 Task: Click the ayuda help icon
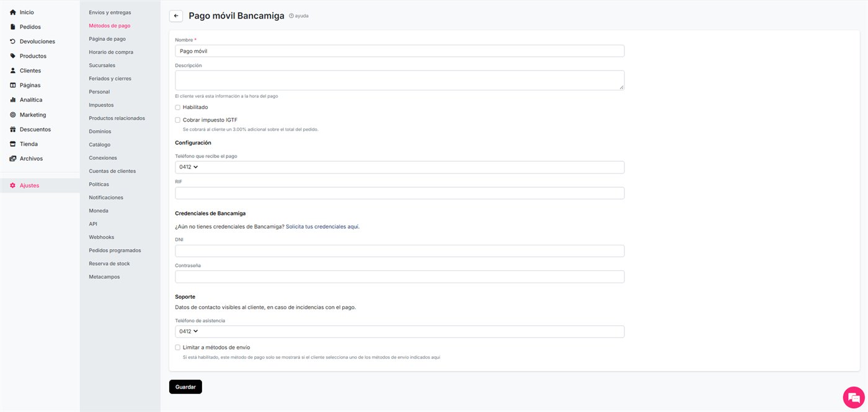[291, 16]
